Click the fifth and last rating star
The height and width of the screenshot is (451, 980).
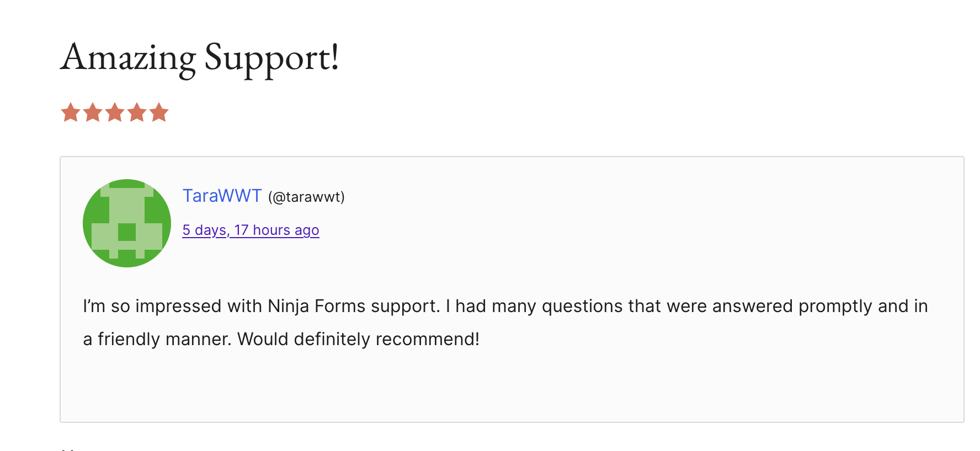tap(159, 112)
